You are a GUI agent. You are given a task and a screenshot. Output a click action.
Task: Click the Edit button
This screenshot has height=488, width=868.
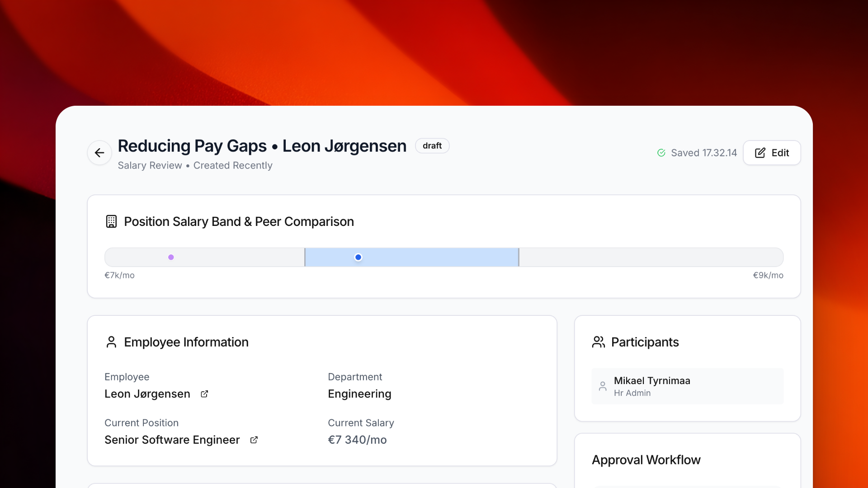772,153
